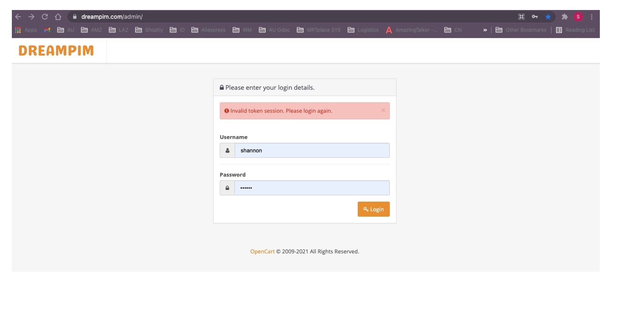Click the saved passwords key icon
The width and height of the screenshot is (644, 315).
(x=535, y=17)
